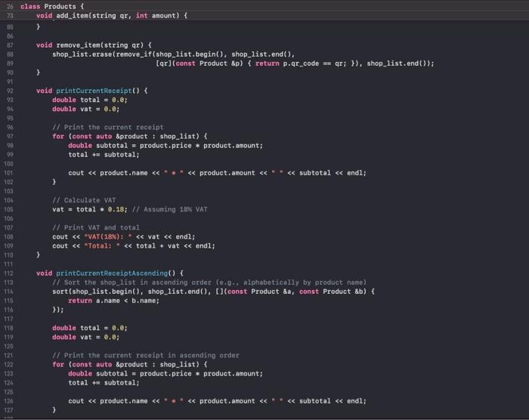Image resolution: width=529 pixels, height=420 pixels.
Task: Click the comment '// Assuming 18% VAT'
Action: [x=170, y=209]
